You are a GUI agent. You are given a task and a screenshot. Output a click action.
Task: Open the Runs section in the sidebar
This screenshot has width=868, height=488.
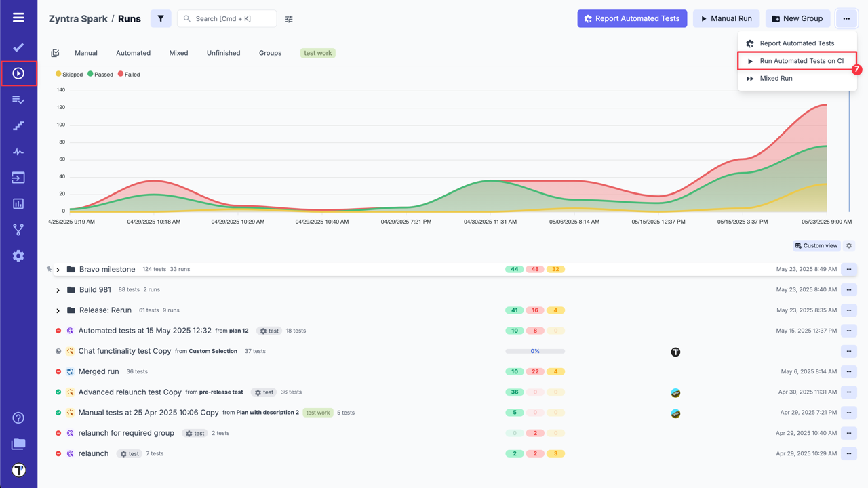tap(18, 73)
